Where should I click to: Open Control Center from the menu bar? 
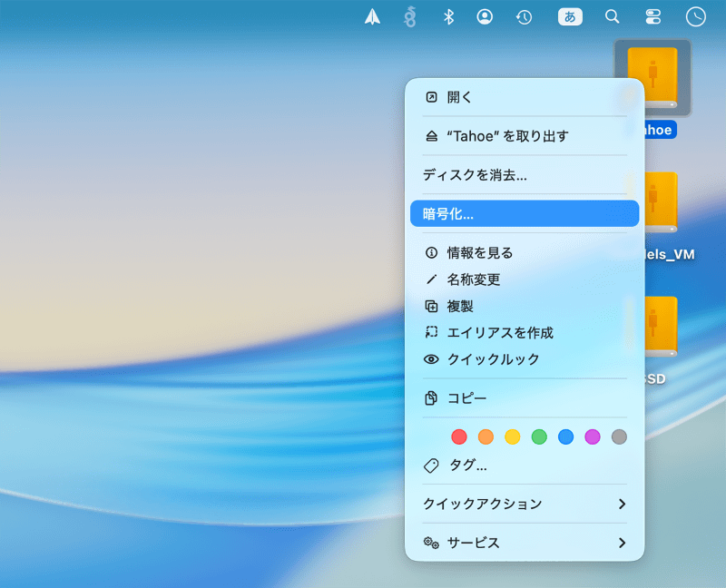pos(652,17)
